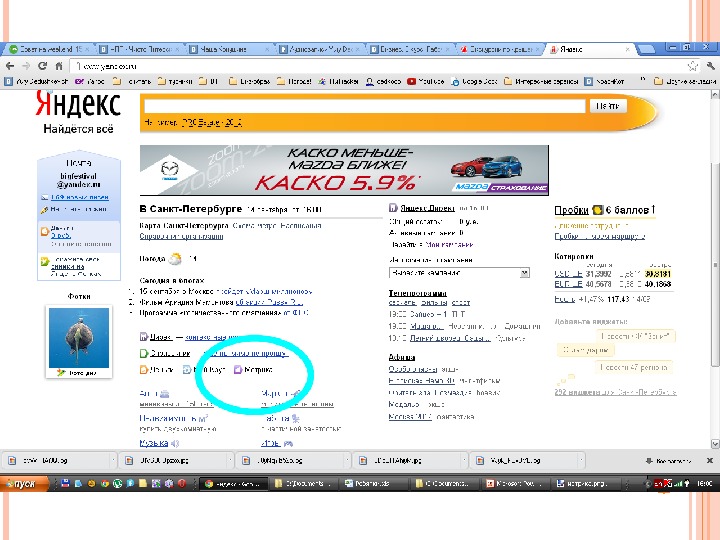Click the weather sun-and-cloud icon next to Погода
This screenshot has height=540, width=720.
175,259
